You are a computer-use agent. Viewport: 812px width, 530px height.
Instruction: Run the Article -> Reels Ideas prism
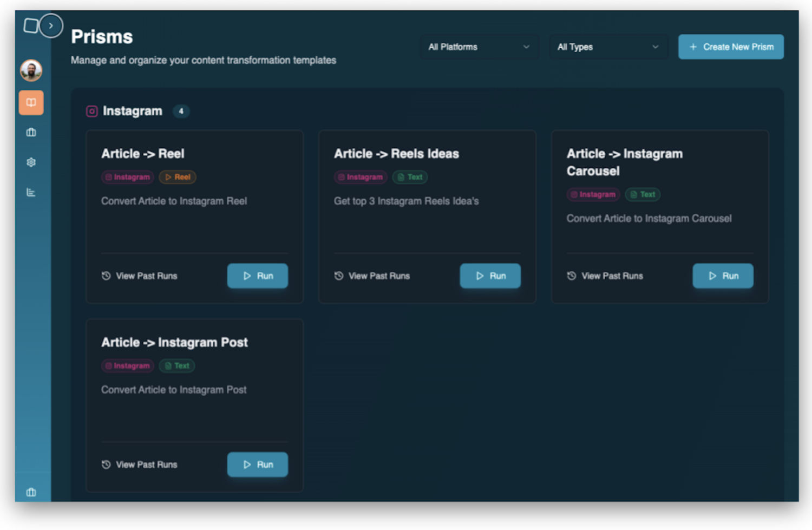click(x=490, y=276)
